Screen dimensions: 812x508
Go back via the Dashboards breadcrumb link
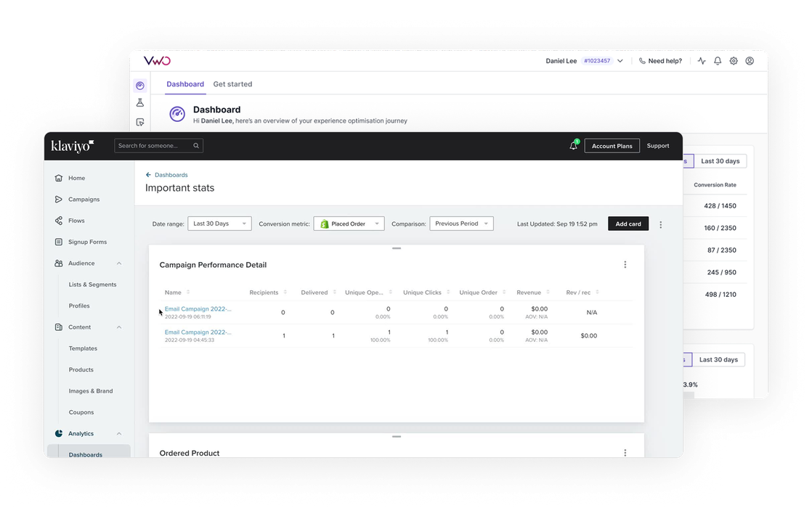pos(171,175)
